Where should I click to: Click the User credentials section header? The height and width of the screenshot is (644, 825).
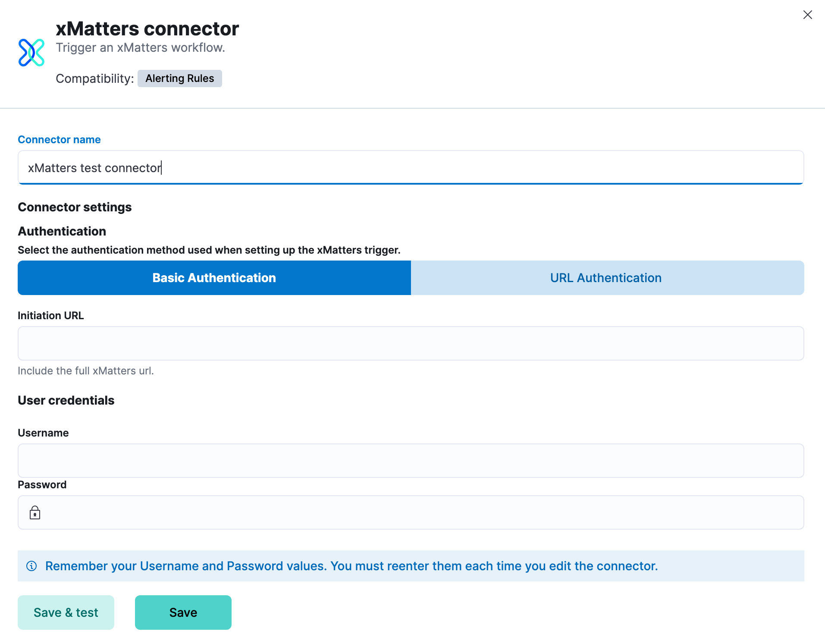66,400
